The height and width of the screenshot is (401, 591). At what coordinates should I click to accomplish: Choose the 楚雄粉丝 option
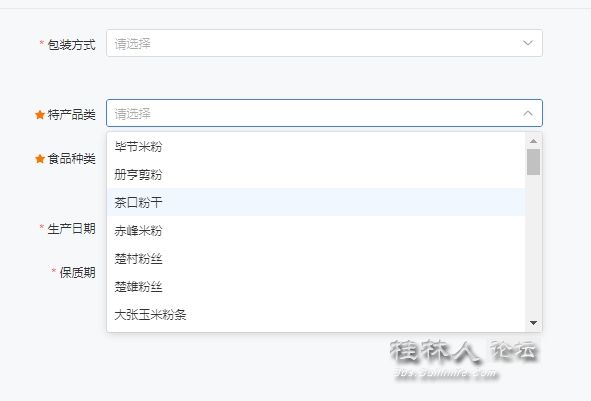316,286
